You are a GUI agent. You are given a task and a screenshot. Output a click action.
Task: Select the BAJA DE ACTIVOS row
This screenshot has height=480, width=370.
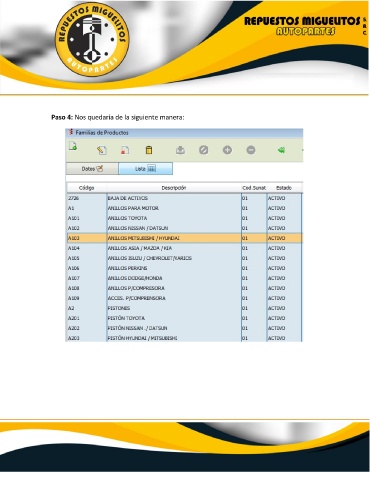[x=184, y=198]
